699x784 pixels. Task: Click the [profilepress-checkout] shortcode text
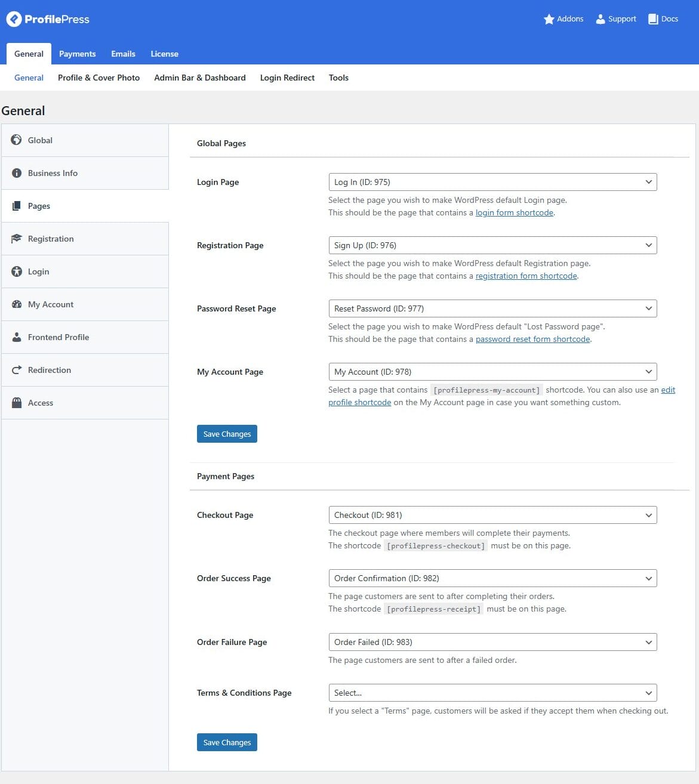pos(436,546)
